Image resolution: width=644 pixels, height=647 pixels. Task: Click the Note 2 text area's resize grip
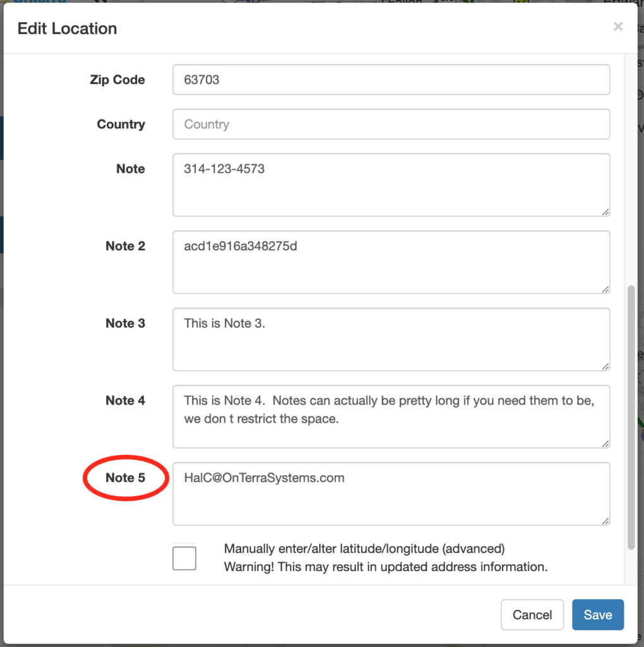click(605, 289)
